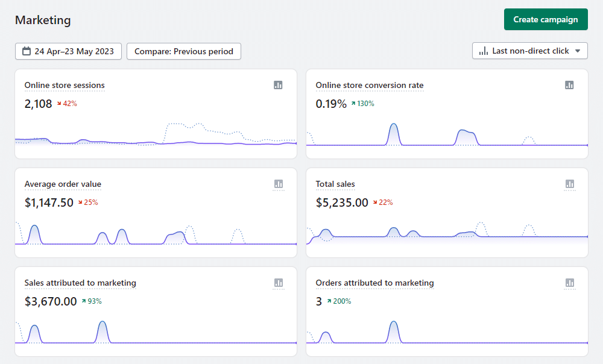
Task: Click the Create campaign button
Action: pyautogui.click(x=545, y=19)
